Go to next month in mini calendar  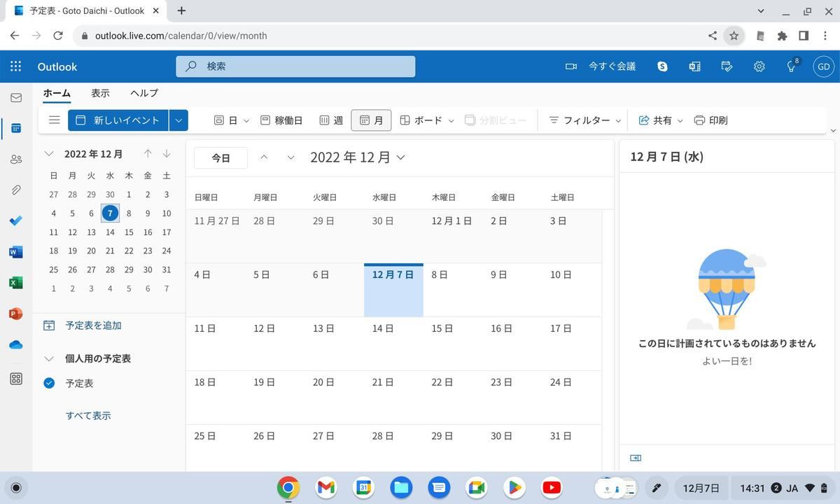(167, 154)
